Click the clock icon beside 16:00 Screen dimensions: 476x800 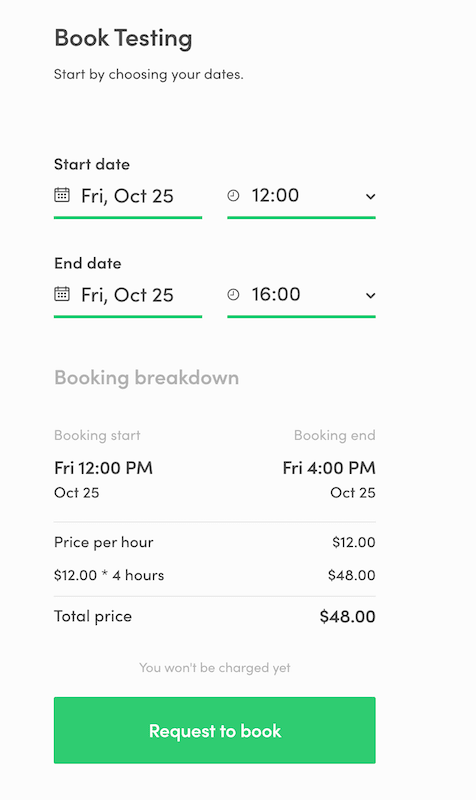[x=233, y=294]
